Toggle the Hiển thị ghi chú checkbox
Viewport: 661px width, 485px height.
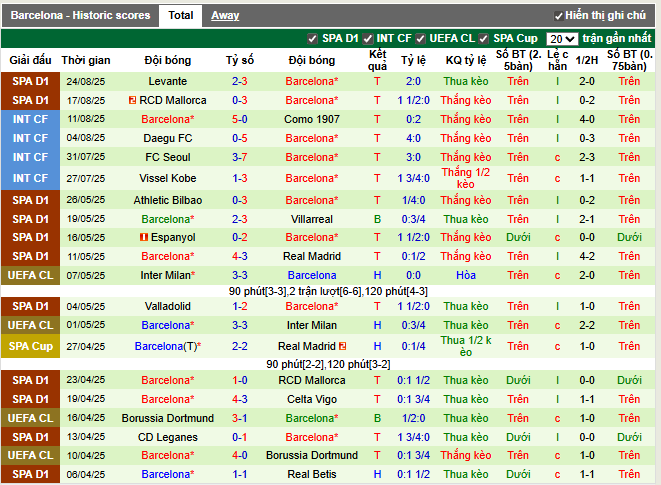(x=559, y=16)
